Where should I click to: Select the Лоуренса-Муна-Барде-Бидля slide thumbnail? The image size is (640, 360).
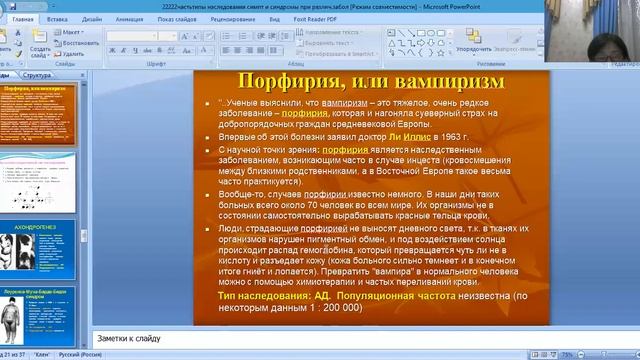[x=38, y=316]
